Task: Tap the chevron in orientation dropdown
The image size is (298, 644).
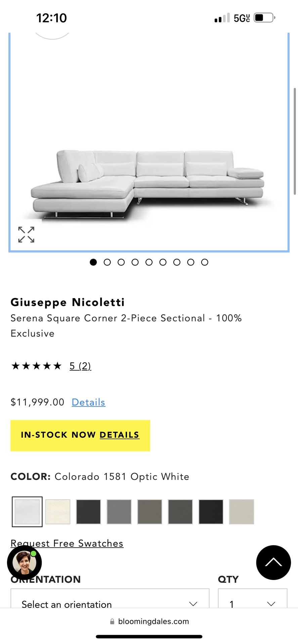Action: [x=193, y=604]
